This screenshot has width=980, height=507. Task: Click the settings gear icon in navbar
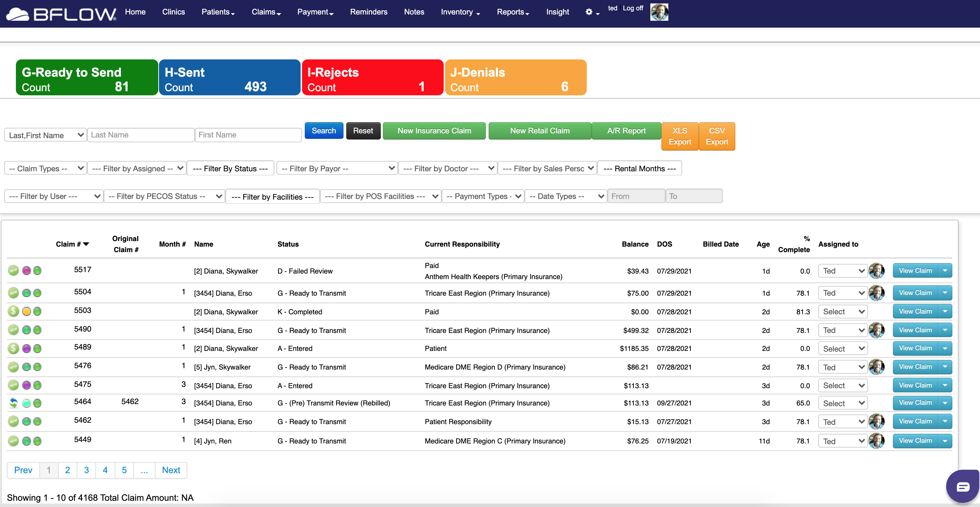coord(589,12)
